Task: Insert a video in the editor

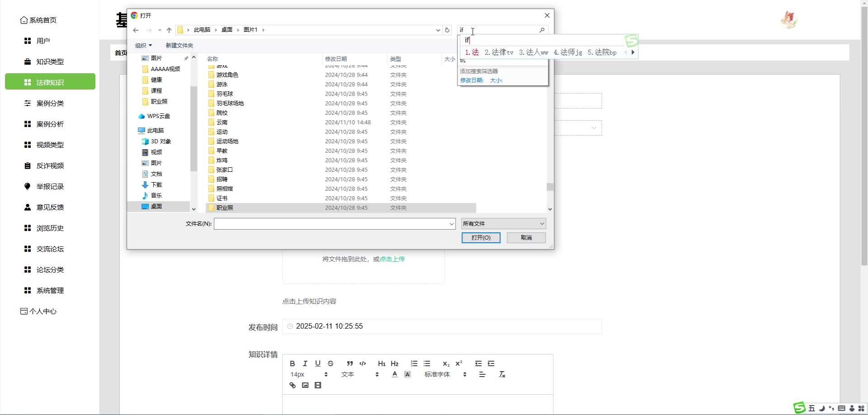Action: (x=318, y=385)
